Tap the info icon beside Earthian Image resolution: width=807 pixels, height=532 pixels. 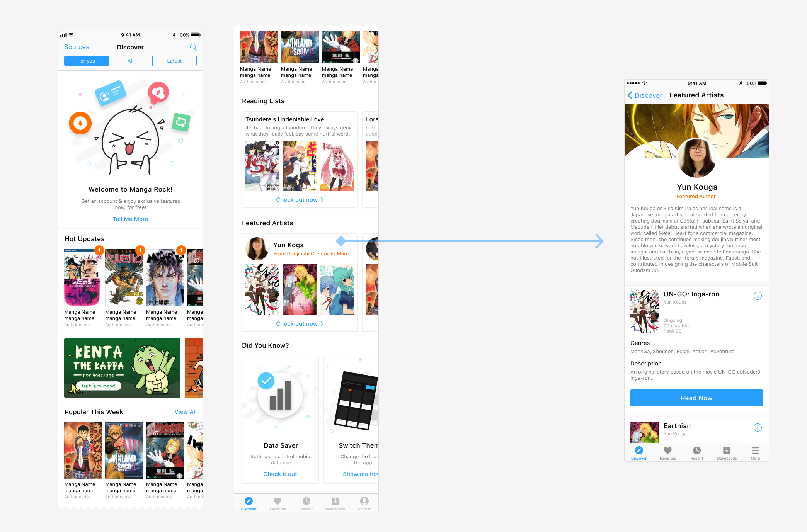click(758, 428)
